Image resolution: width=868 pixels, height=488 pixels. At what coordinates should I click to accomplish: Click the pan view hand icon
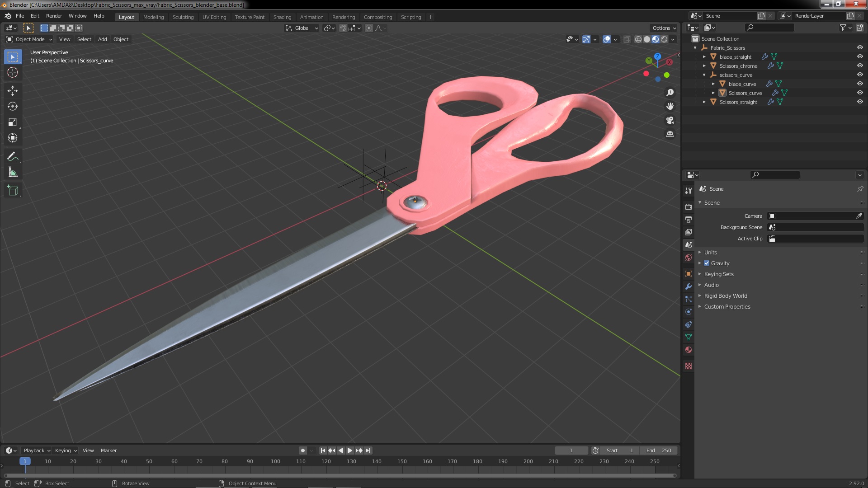(670, 106)
